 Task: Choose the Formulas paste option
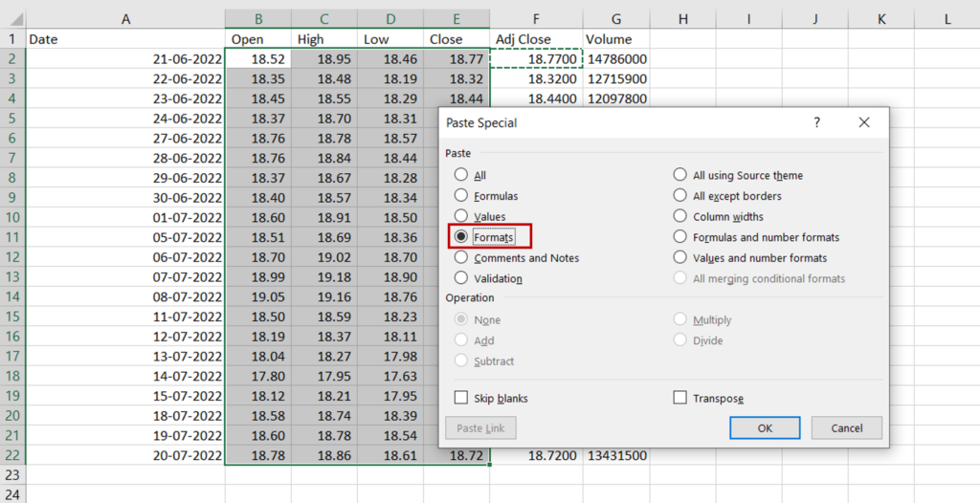pyautogui.click(x=460, y=196)
